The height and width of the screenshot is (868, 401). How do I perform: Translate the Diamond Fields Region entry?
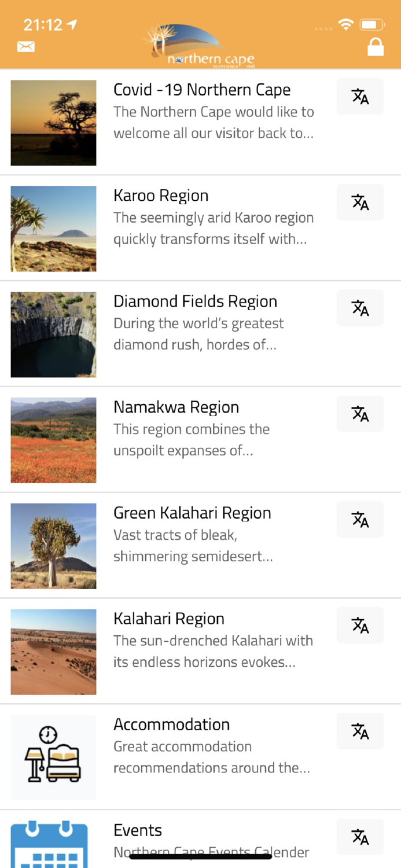(x=359, y=308)
